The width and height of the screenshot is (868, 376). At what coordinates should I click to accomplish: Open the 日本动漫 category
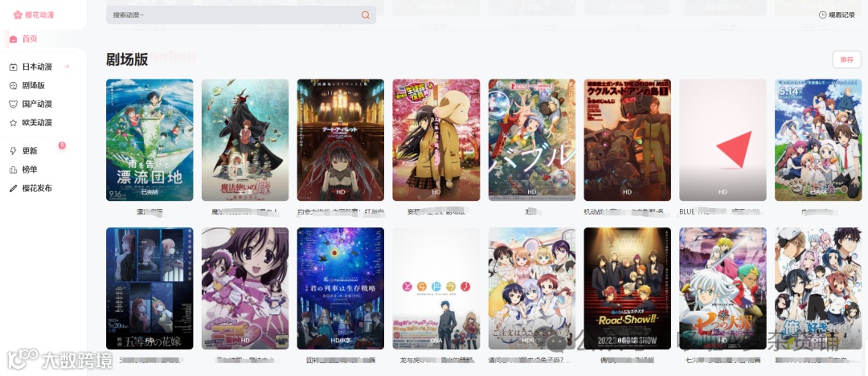coord(36,67)
